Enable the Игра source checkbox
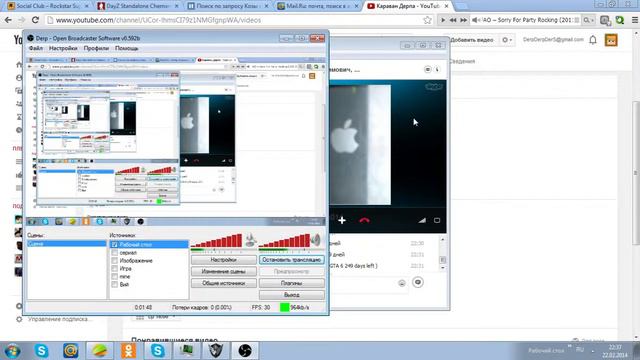This screenshot has height=360, width=640. click(115, 269)
